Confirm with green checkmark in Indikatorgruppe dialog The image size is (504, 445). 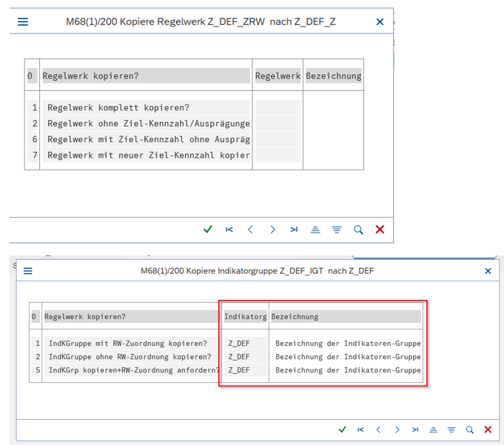pyautogui.click(x=342, y=429)
